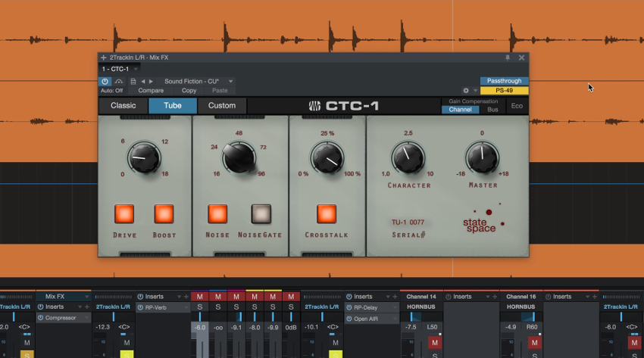Toggle the orange Noise button
Image resolution: width=644 pixels, height=358 pixels.
click(217, 214)
